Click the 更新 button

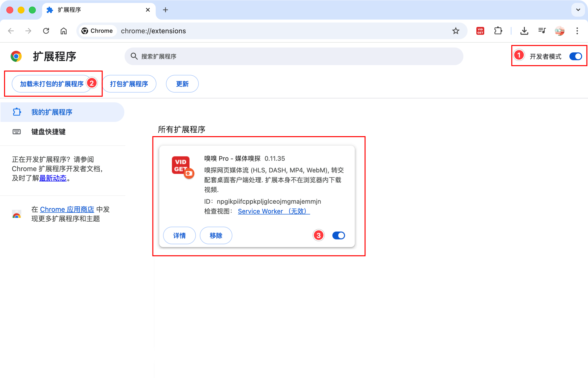[x=182, y=84]
